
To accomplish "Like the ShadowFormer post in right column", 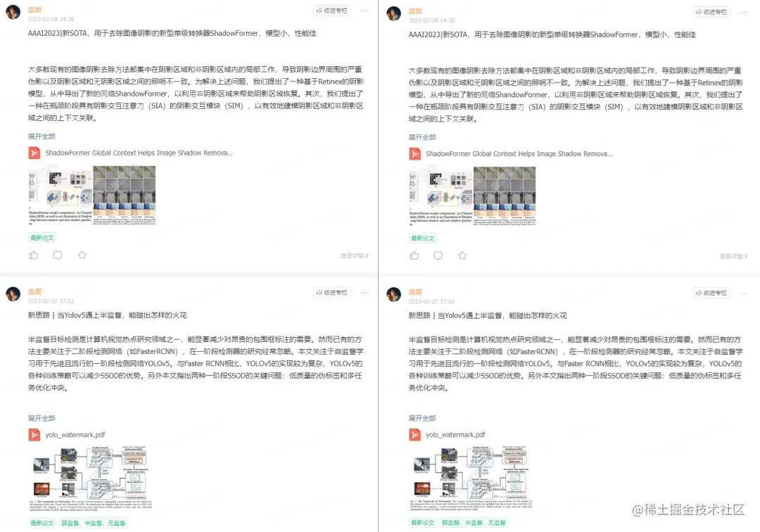I will click(x=414, y=255).
